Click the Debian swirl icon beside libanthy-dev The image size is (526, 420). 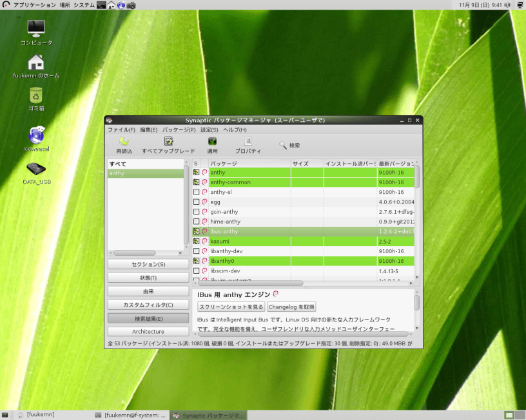click(204, 251)
